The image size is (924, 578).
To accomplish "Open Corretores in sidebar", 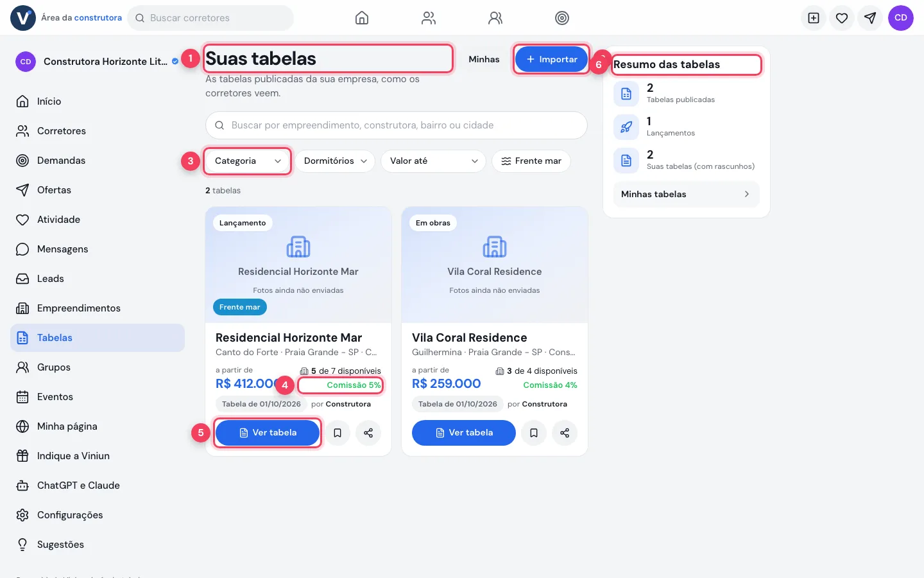I will point(98,131).
